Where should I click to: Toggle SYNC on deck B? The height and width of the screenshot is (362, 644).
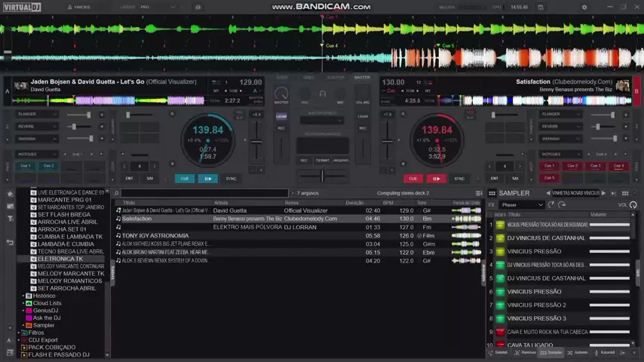(459, 179)
